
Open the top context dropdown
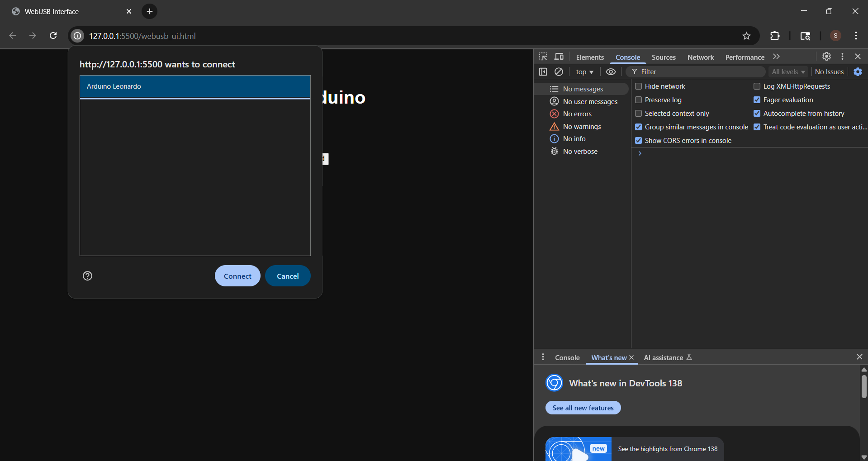[584, 71]
